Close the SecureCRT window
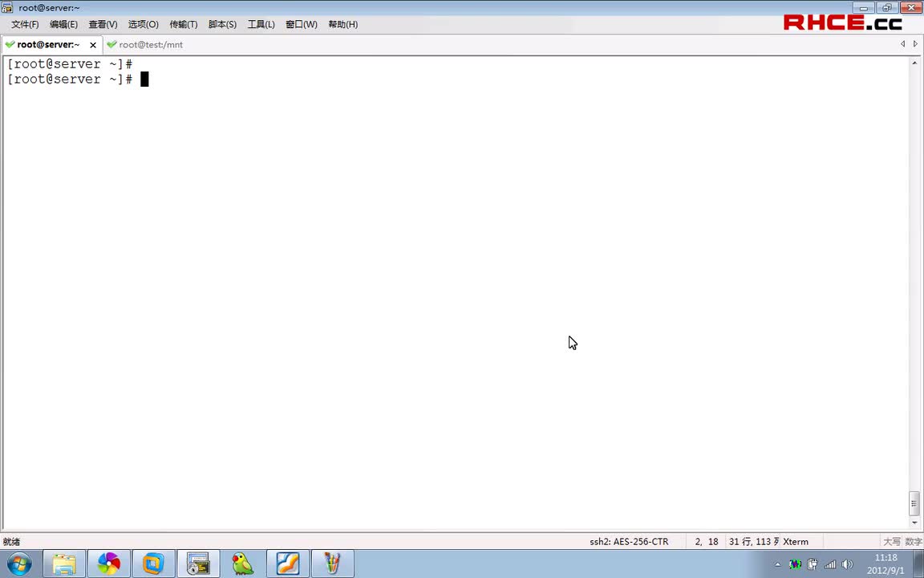The width and height of the screenshot is (924, 578). coord(910,8)
